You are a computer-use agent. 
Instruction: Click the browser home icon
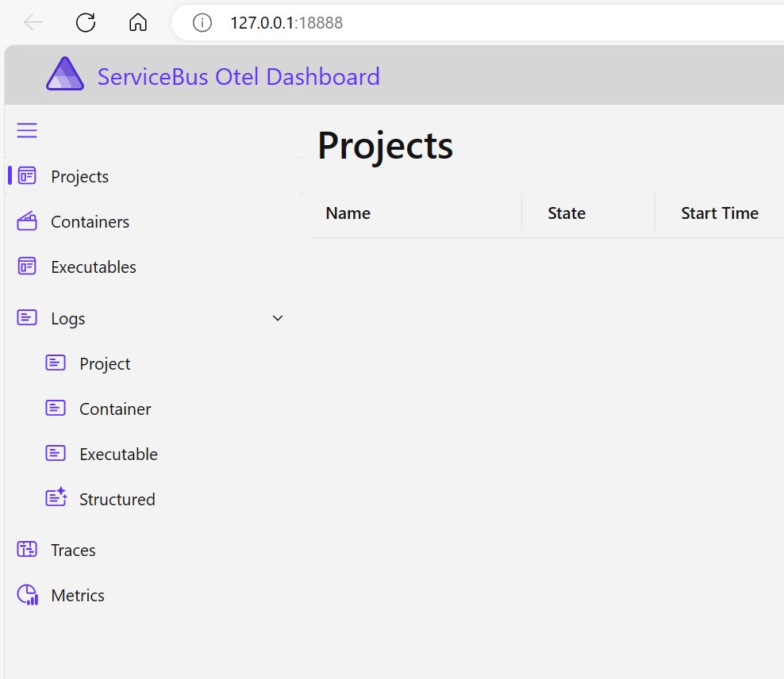pos(137,22)
